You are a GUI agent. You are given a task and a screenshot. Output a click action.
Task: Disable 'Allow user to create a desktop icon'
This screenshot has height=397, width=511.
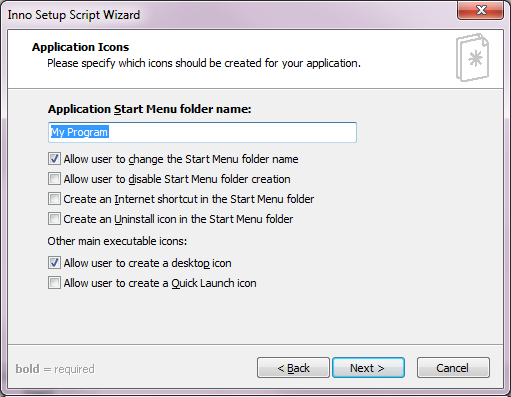coord(54,263)
